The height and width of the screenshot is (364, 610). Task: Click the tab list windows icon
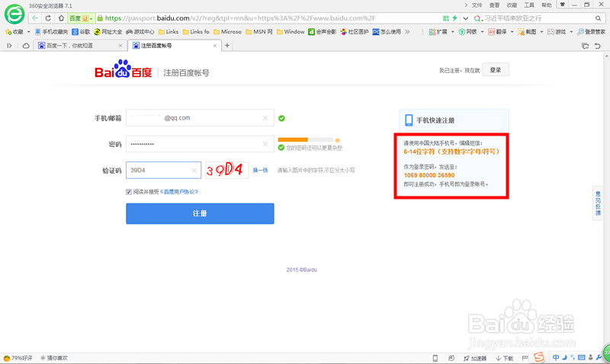click(x=585, y=46)
